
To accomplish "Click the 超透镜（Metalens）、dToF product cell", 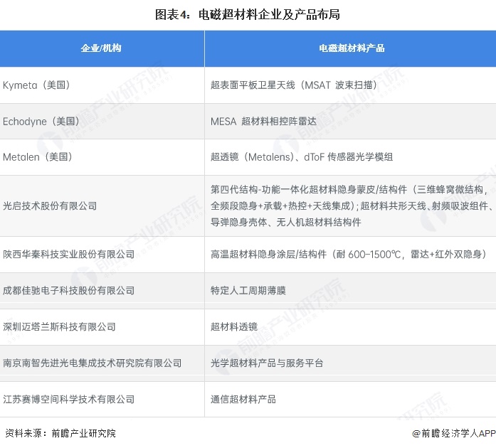I will pyautogui.click(x=350, y=157).
